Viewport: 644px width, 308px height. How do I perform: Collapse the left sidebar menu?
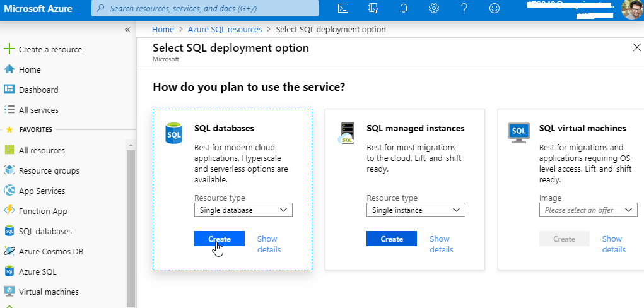(x=127, y=30)
